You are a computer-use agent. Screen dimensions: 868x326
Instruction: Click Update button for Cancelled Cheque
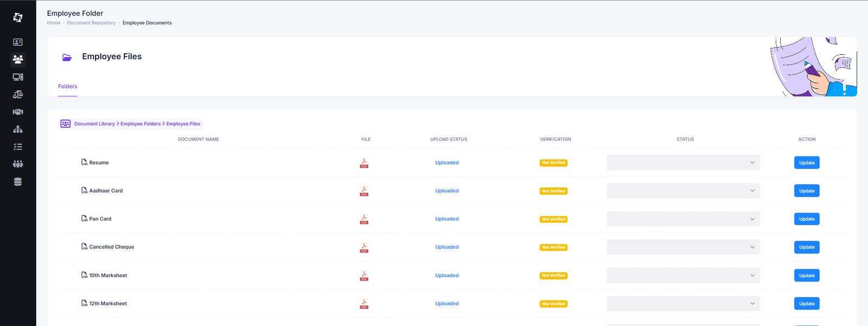[x=806, y=247]
